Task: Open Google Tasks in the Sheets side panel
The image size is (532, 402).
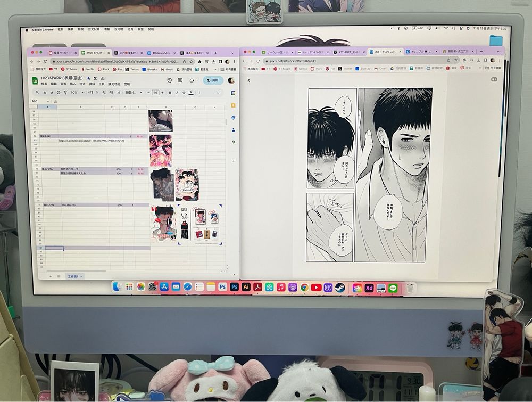Action: [x=233, y=118]
